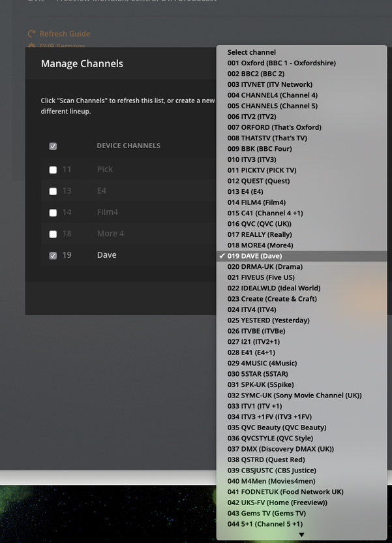Screen dimensions: 392x543
Task: Click the Refresh Guide icon
Action: [31, 33]
